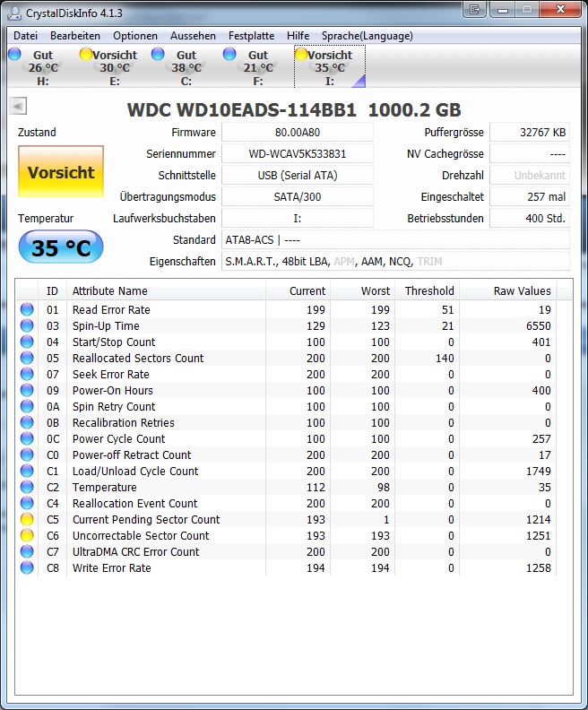The width and height of the screenshot is (588, 710).
Task: Select the Reallocated Sectors Count attribute name
Action: (138, 359)
